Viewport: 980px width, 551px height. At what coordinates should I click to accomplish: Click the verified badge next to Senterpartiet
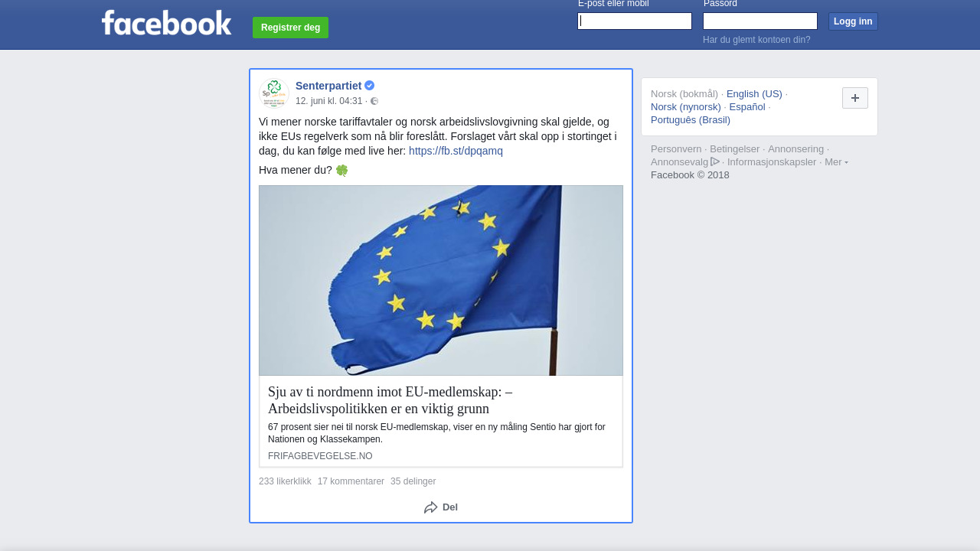[369, 86]
